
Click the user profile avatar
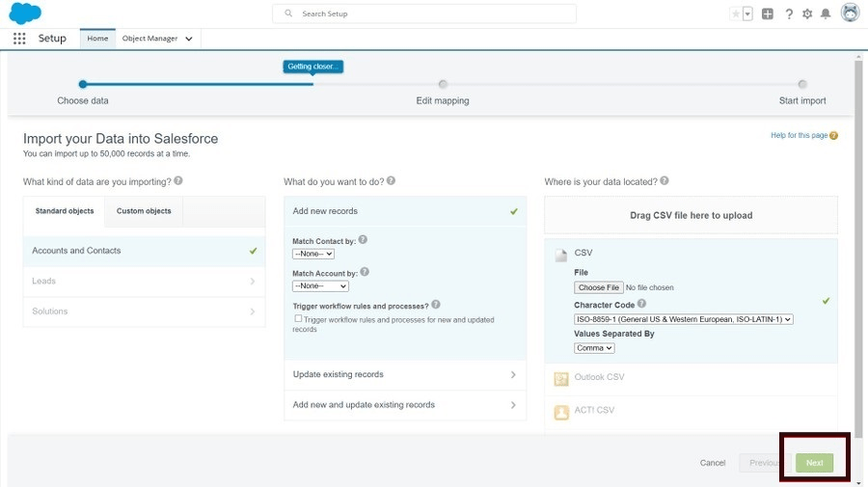click(x=850, y=13)
